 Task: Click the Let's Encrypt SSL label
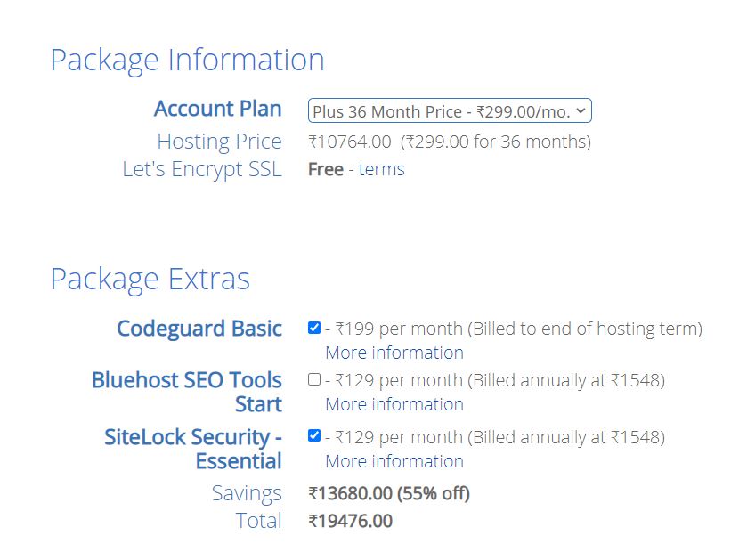[201, 169]
